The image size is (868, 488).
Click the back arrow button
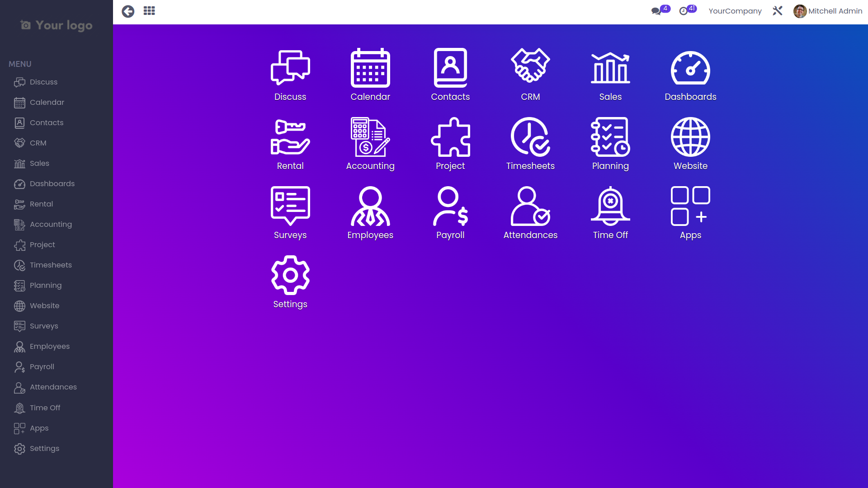coord(128,11)
